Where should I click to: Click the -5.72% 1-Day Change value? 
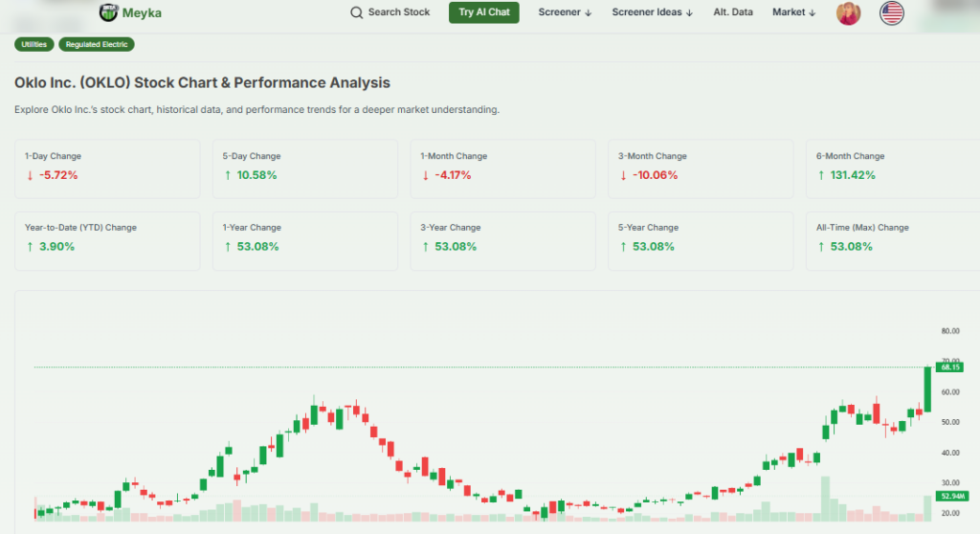(58, 176)
